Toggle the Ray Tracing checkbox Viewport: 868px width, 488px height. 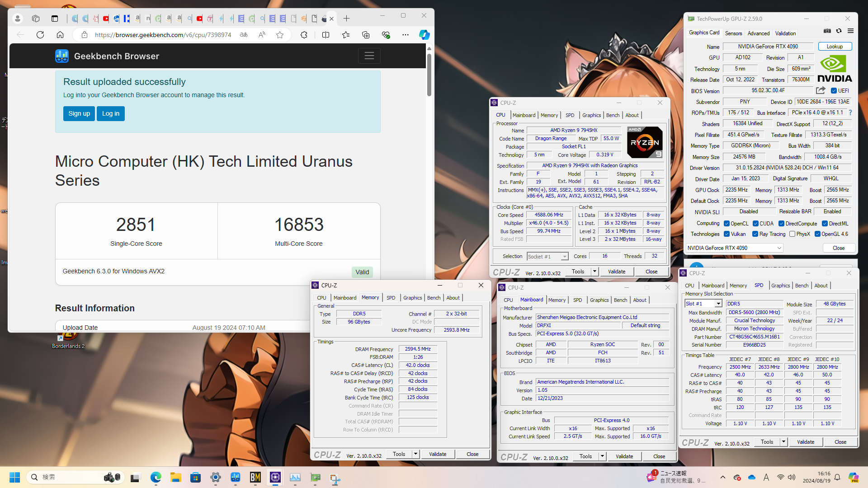(x=755, y=234)
